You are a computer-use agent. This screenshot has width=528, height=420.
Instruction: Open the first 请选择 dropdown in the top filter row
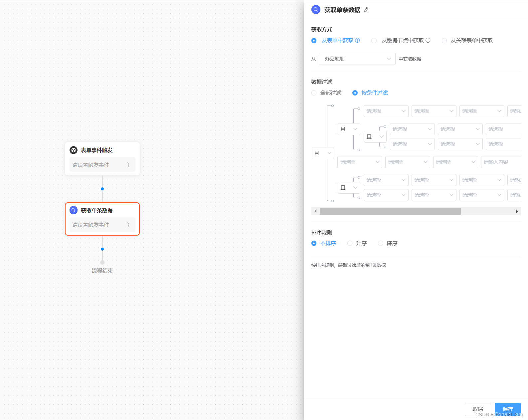pyautogui.click(x=386, y=111)
